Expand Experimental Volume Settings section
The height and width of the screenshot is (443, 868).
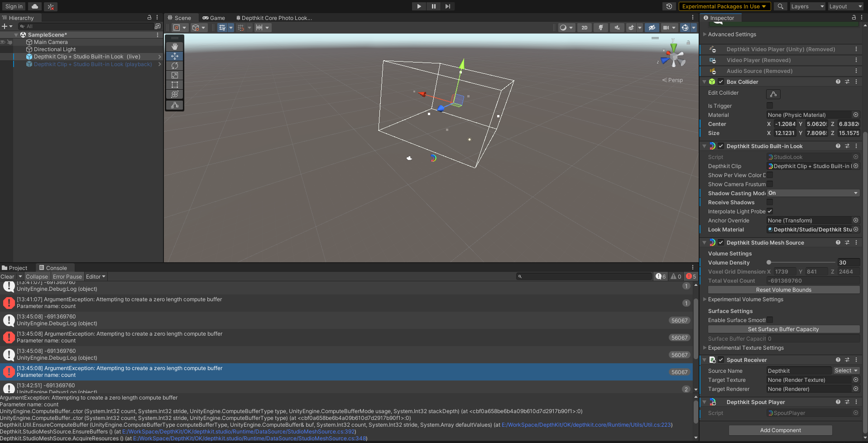point(745,299)
